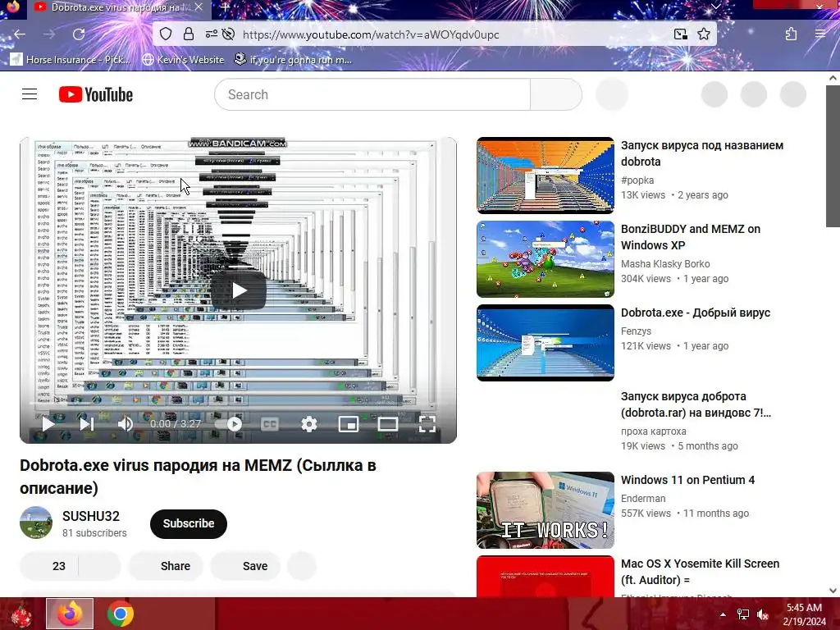Image resolution: width=840 pixels, height=630 pixels.
Task: Play the video using control bar play icon
Action: 48,424
